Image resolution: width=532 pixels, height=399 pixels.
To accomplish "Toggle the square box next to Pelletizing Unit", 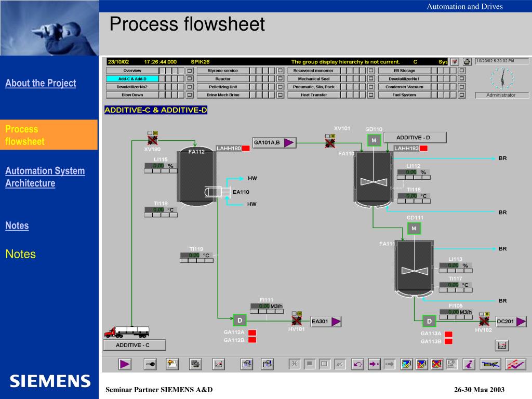I will (280, 87).
